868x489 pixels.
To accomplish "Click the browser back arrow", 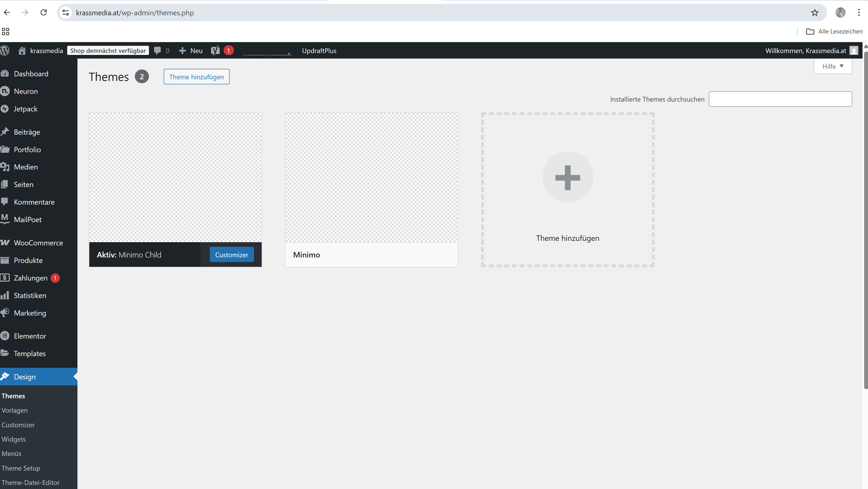I will click(7, 13).
